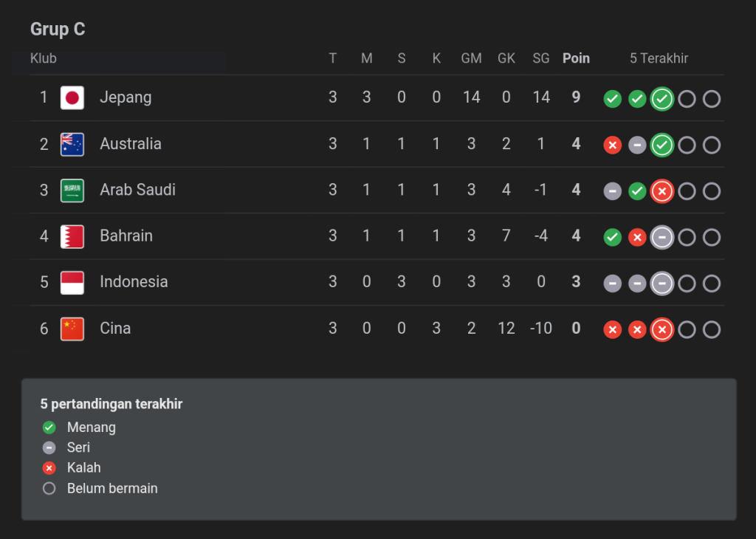
Task: Click the Japan flag icon
Action: tap(72, 97)
